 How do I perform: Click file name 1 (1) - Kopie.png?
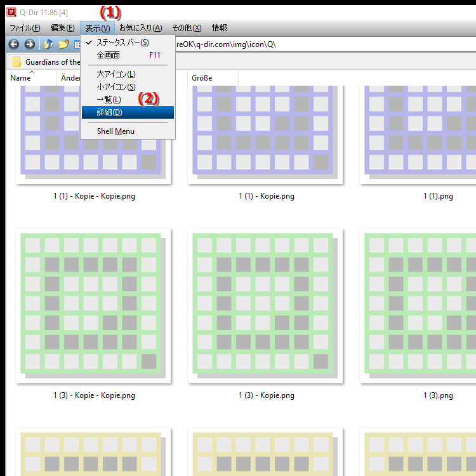pyautogui.click(x=266, y=196)
